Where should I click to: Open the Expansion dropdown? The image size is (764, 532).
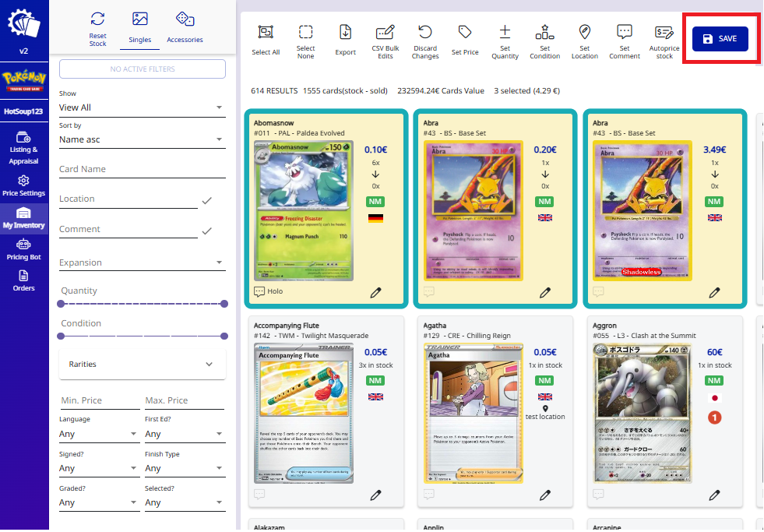(143, 262)
